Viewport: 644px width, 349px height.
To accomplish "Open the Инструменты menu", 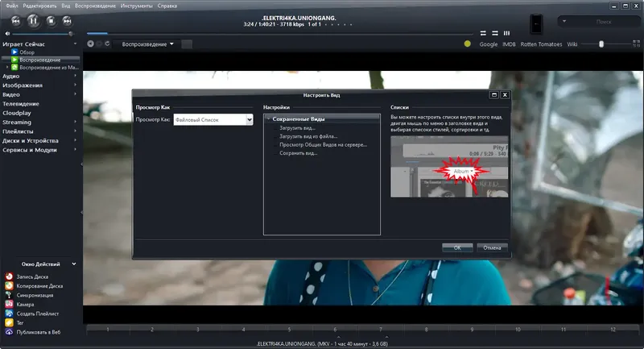I will (136, 6).
